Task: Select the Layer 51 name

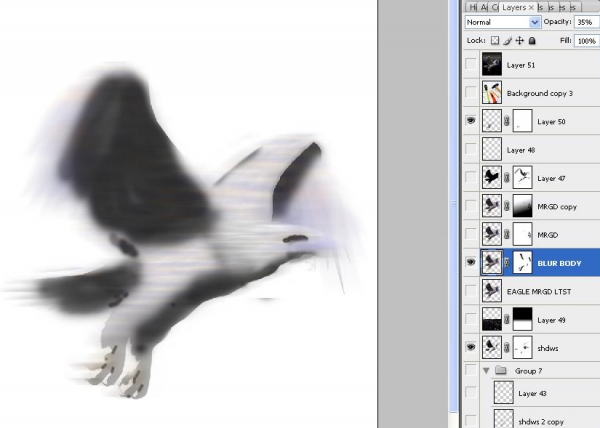Action: (x=521, y=65)
